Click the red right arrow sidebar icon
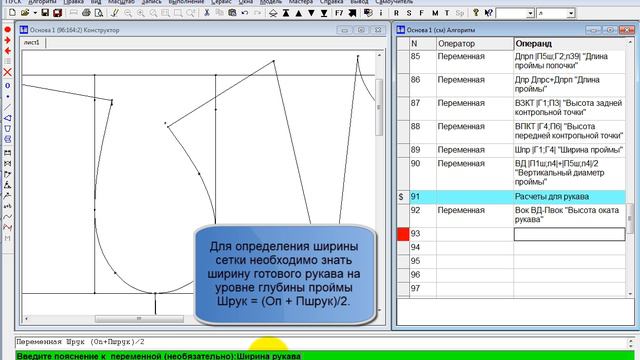The image size is (640, 360). point(7,40)
